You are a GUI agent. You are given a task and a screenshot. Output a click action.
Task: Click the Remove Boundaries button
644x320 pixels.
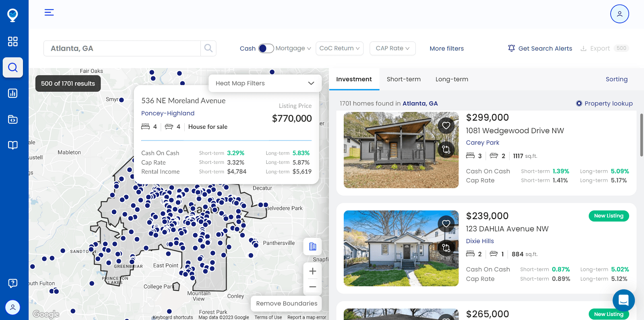[287, 303]
